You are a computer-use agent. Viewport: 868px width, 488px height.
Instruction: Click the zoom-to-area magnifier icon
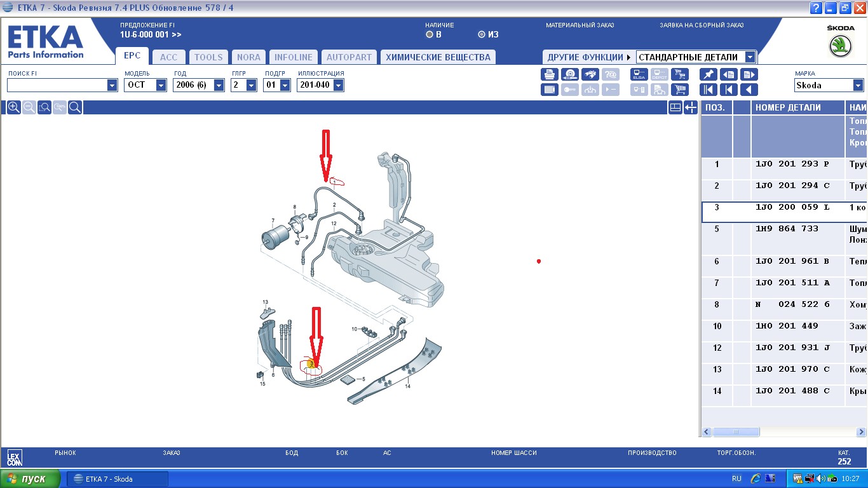(44, 107)
